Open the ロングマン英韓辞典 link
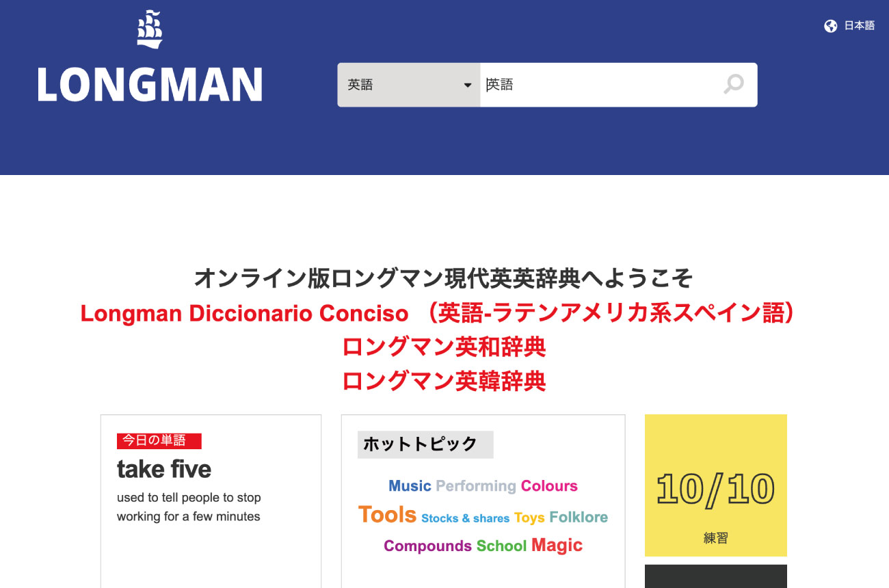This screenshot has height=588, width=889. coord(444,381)
